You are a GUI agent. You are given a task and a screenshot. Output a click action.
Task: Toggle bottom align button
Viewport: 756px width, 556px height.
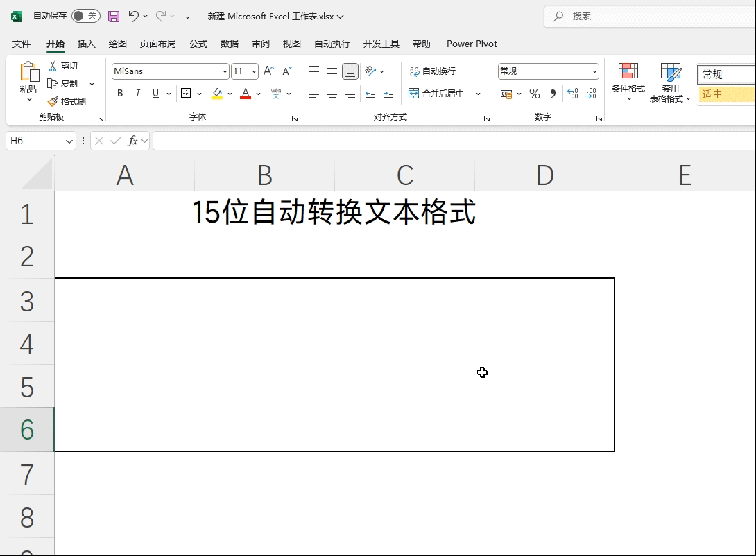[x=350, y=71]
